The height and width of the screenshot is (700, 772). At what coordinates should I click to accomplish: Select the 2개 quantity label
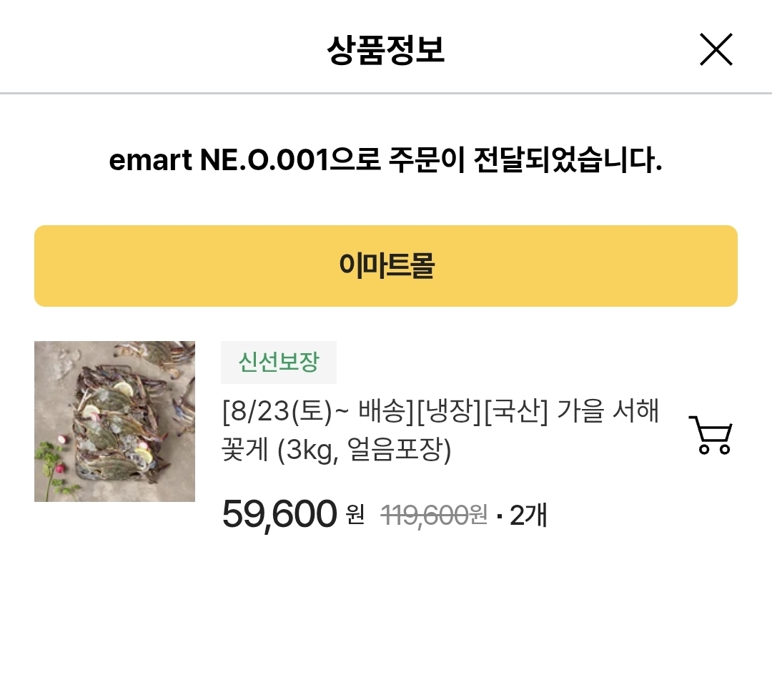pyautogui.click(x=528, y=514)
